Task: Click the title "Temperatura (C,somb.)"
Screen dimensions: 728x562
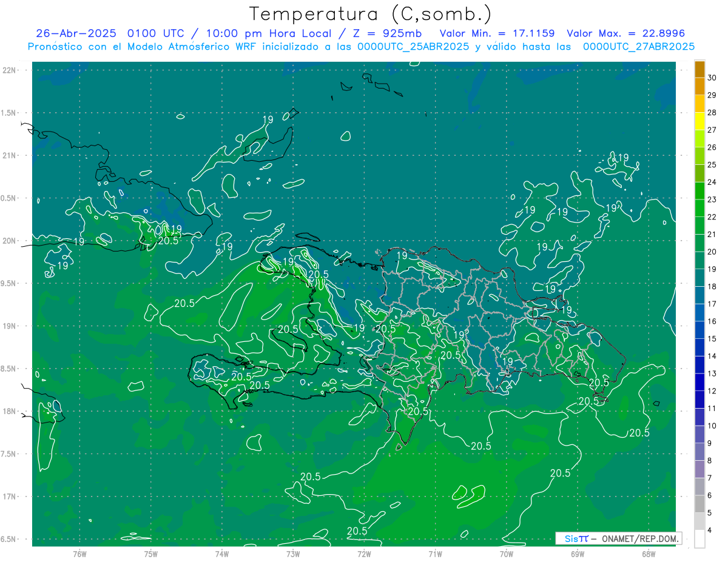Action: (x=371, y=14)
